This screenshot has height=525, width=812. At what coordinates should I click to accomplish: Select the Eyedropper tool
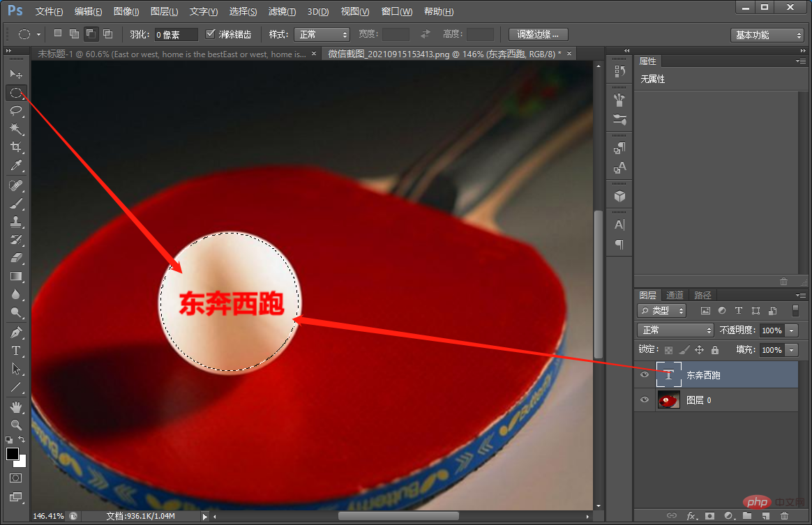[x=16, y=166]
